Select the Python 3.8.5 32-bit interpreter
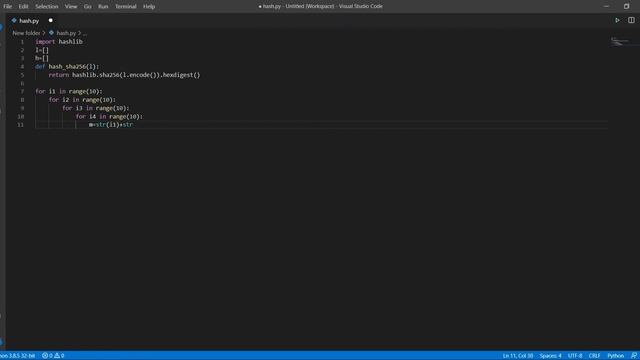This screenshot has height=360, width=640. tap(18, 356)
